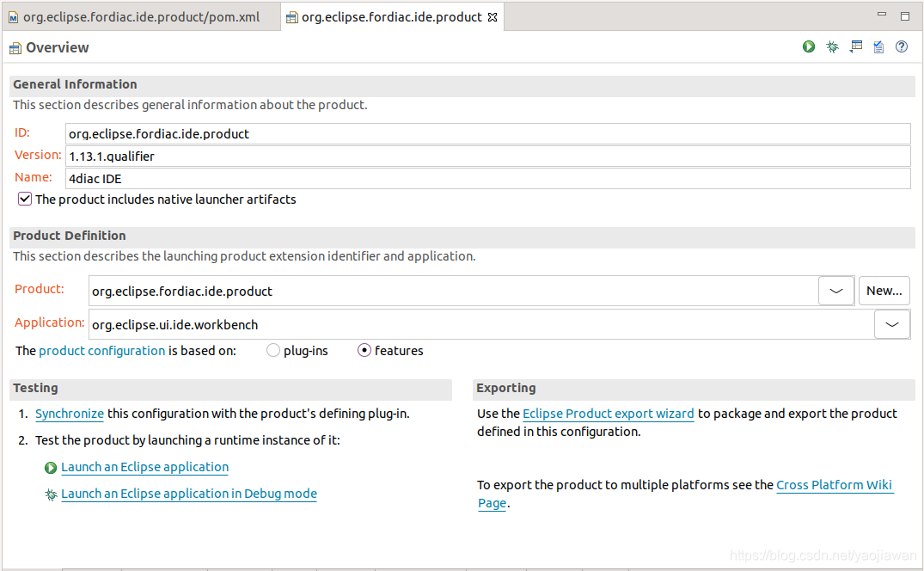Click the Validate product toolbar icon
This screenshot has height=571, width=924.
878,47
